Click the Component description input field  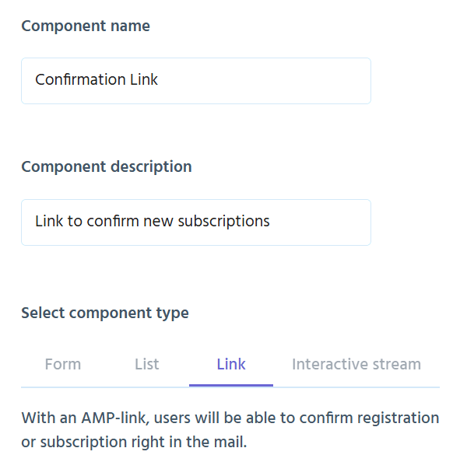click(195, 222)
